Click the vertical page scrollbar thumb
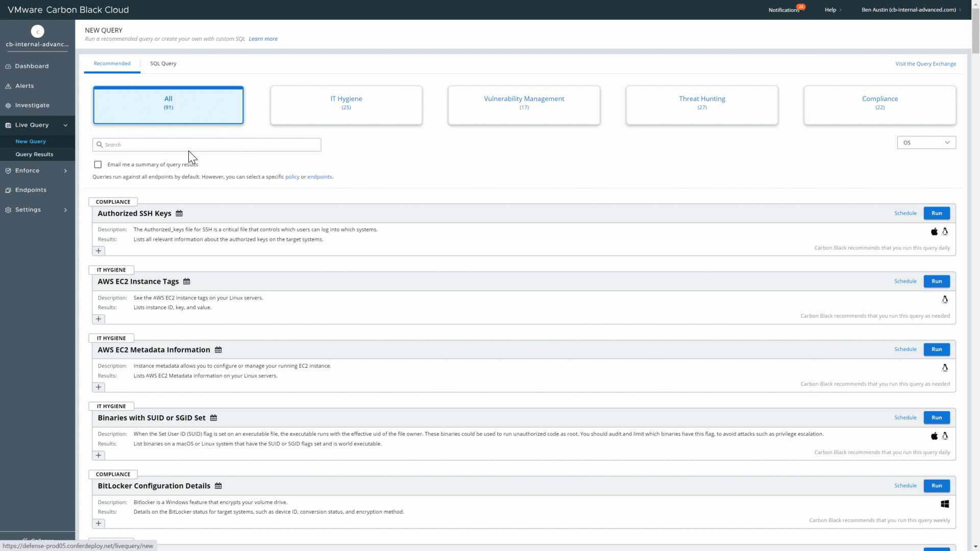980x551 pixels. pyautogui.click(x=975, y=31)
